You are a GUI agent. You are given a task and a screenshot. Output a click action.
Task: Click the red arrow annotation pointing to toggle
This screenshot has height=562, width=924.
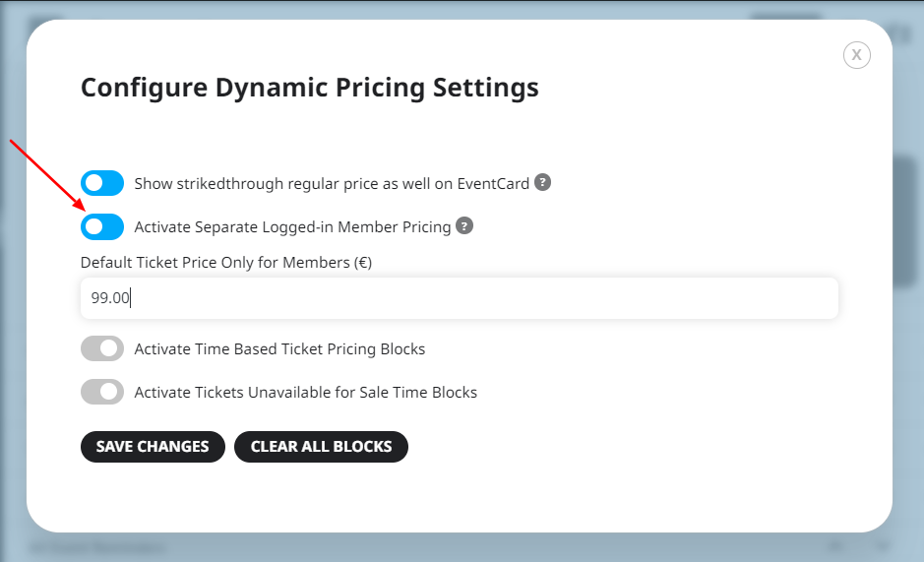(48, 175)
